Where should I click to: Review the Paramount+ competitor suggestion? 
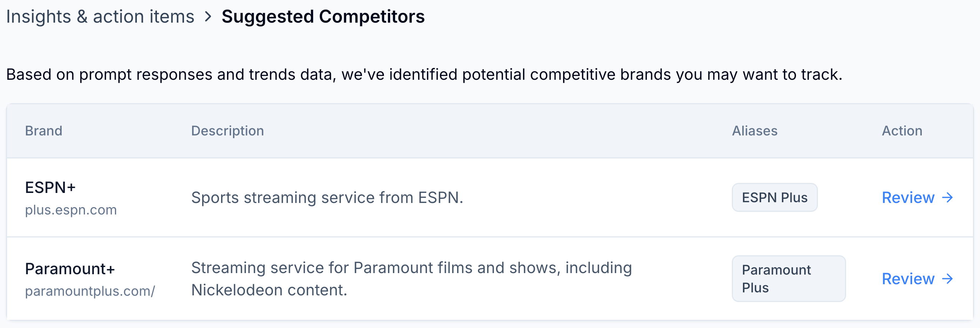coord(917,279)
